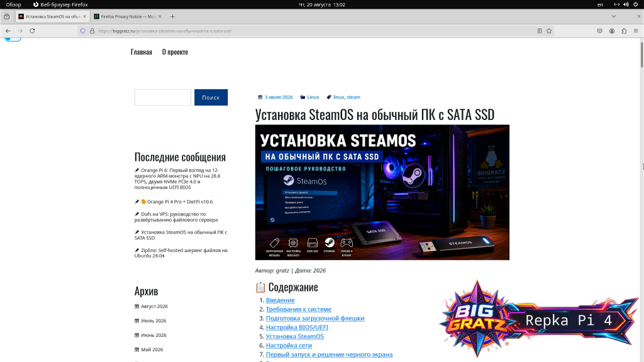The height and width of the screenshot is (362, 644).
Task: Click the power icon in top bar
Action: (635, 4)
